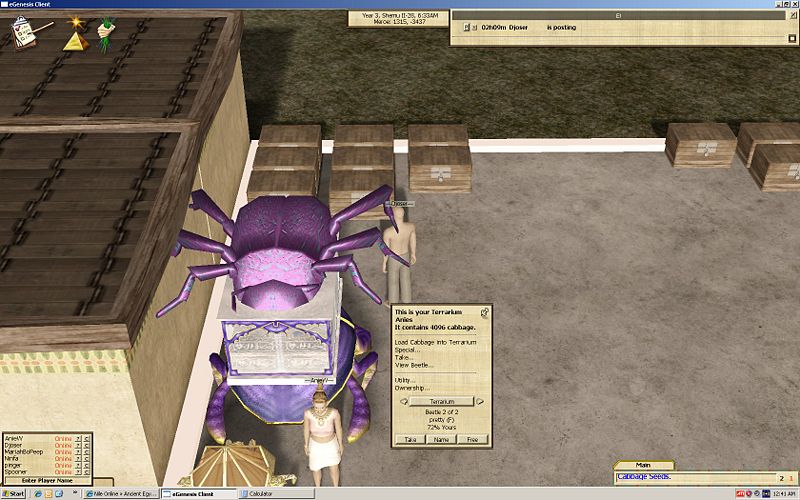Click the second quick launch icon
The image size is (800, 500).
click(x=48, y=494)
